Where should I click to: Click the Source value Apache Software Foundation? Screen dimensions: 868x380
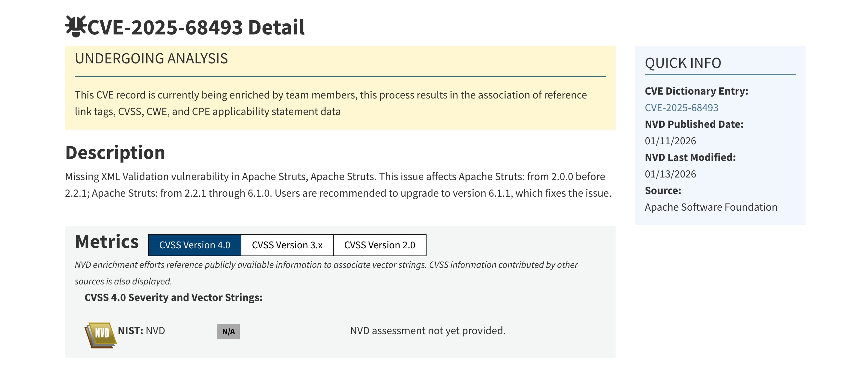pyautogui.click(x=711, y=207)
